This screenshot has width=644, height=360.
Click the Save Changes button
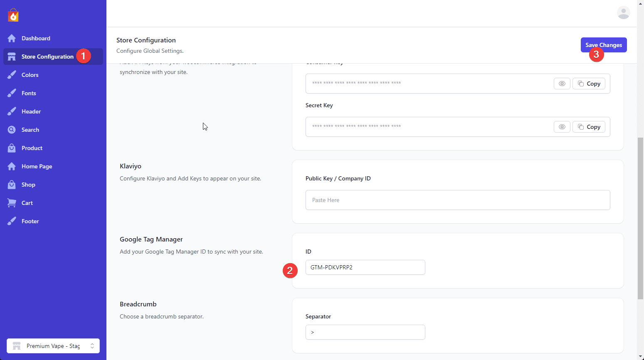[604, 45]
